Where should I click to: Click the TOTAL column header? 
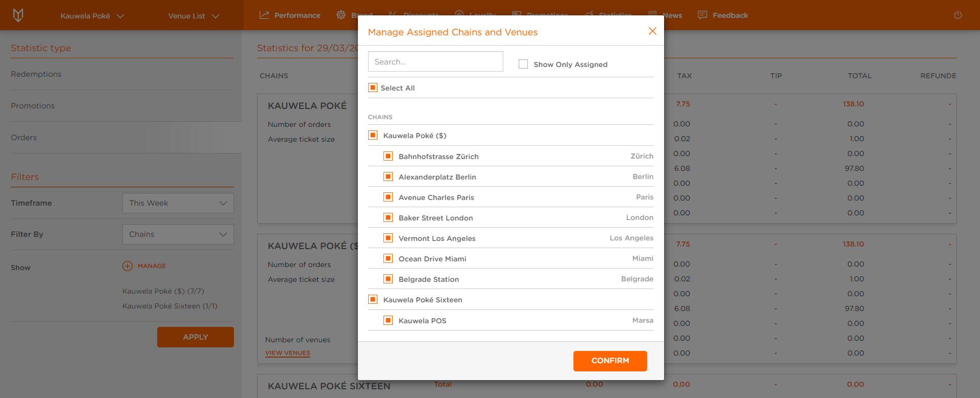pyautogui.click(x=860, y=76)
